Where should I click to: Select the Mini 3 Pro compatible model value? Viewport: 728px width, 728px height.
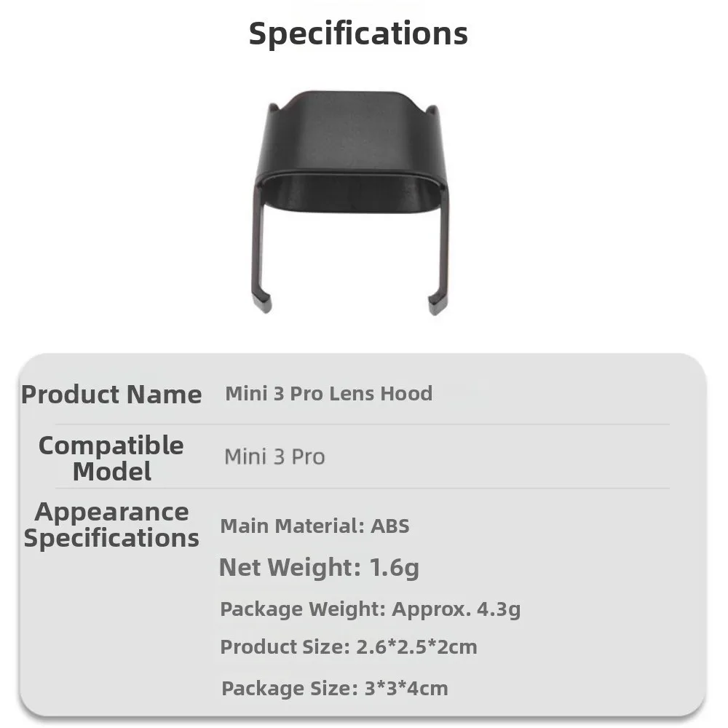click(274, 457)
